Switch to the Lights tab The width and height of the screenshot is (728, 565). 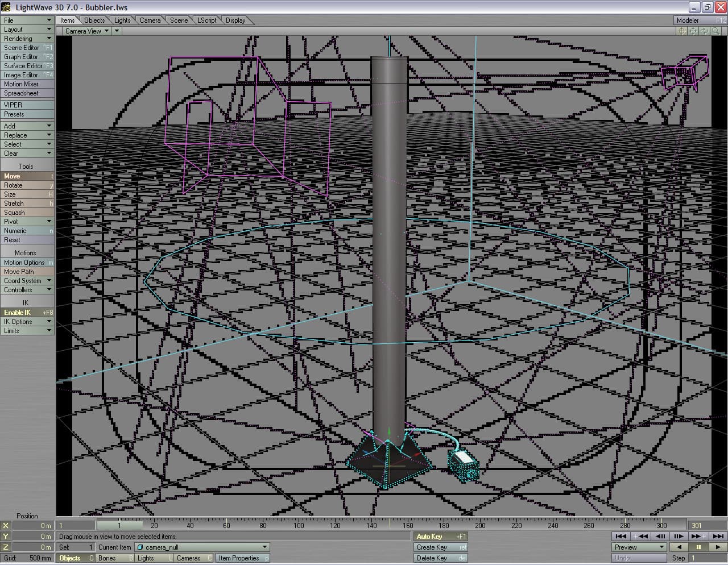click(x=122, y=20)
